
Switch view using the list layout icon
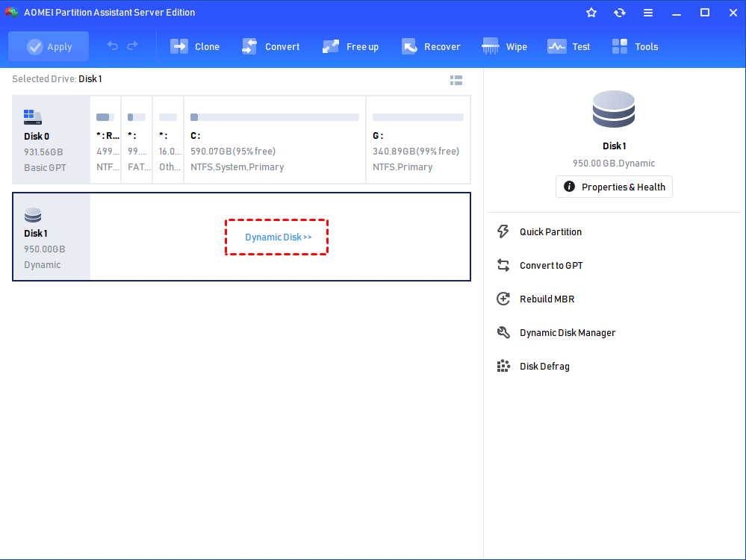(x=456, y=81)
